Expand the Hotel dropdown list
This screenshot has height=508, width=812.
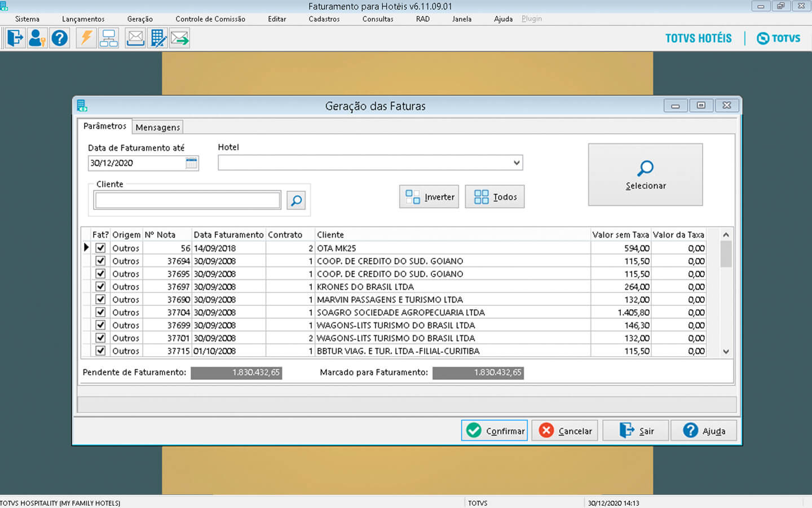click(x=516, y=163)
